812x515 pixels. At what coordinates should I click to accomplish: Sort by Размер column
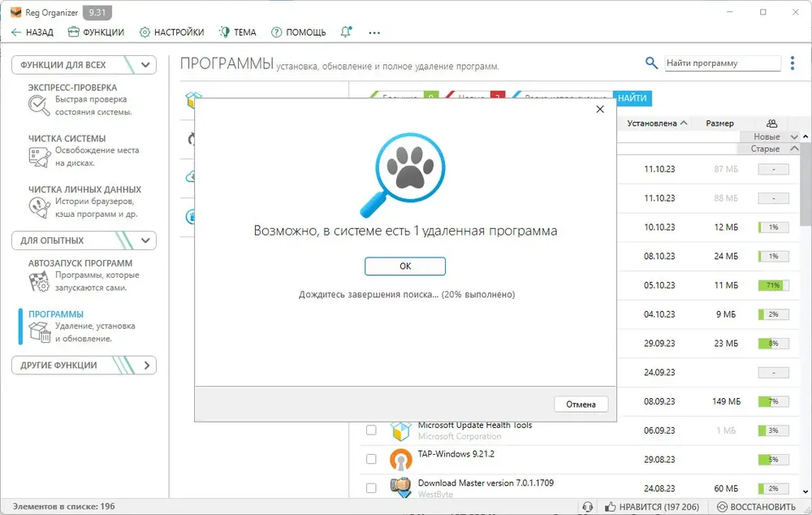(719, 123)
